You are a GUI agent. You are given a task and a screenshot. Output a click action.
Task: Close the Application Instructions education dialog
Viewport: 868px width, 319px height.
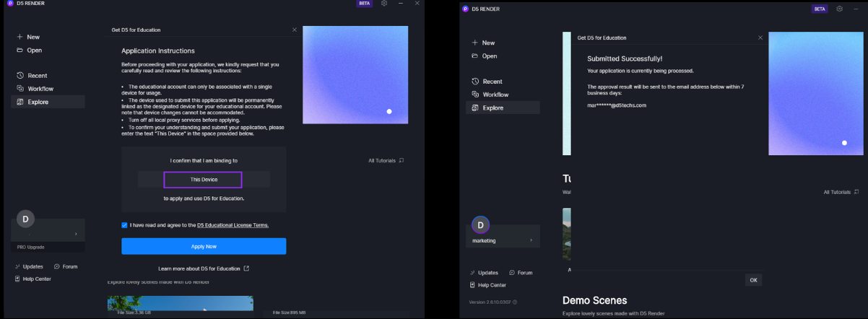(x=294, y=30)
